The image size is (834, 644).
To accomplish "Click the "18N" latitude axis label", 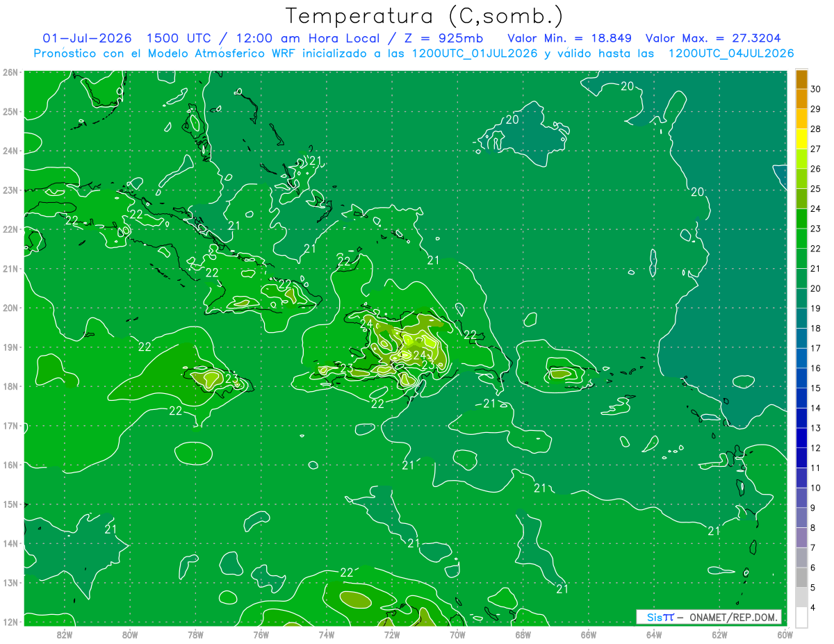I will point(10,386).
